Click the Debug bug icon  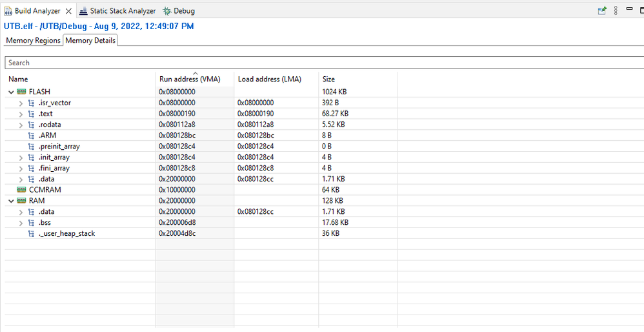click(167, 11)
